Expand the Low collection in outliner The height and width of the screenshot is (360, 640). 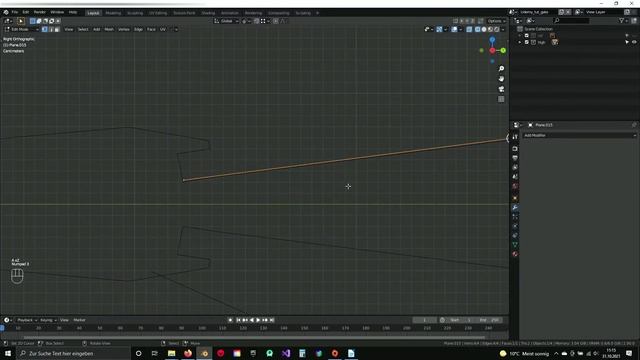(x=520, y=36)
